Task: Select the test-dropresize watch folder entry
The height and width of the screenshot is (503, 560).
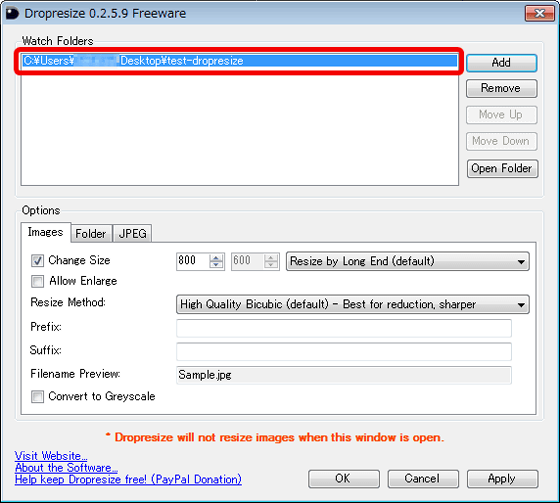Action: (x=240, y=61)
